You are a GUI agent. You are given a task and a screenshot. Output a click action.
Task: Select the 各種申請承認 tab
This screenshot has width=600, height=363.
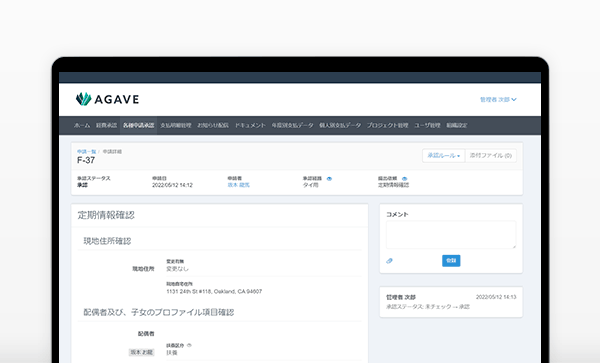tap(139, 125)
